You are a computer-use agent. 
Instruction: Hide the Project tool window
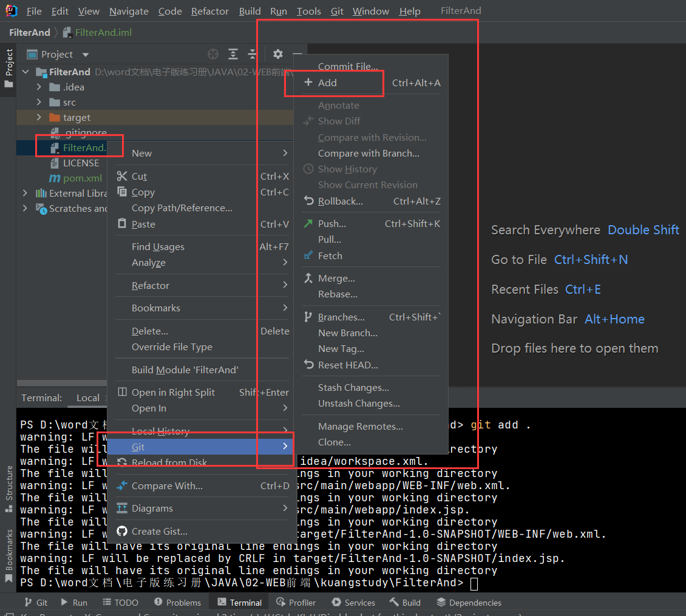point(297,54)
